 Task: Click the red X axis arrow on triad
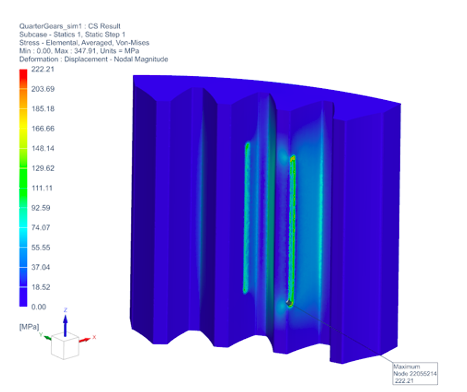tap(85, 340)
